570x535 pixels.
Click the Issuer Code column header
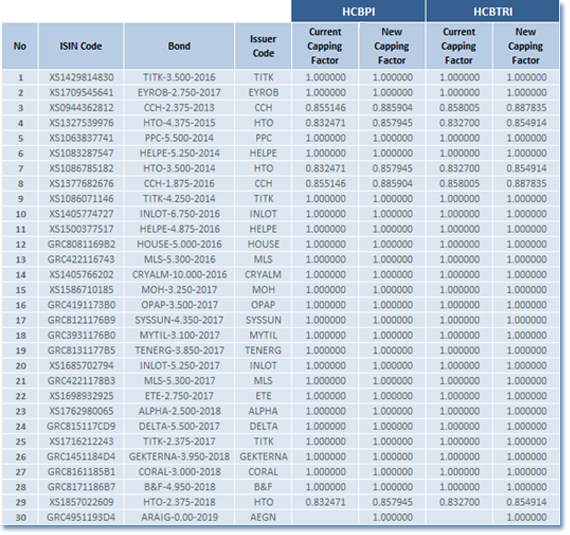click(x=263, y=46)
